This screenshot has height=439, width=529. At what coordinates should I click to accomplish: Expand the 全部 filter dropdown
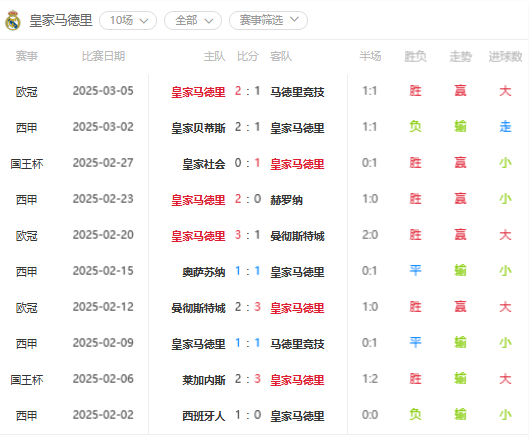click(x=193, y=21)
